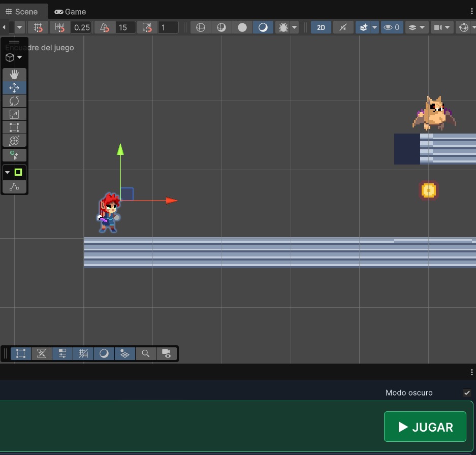Toggle the 2D view mode button
This screenshot has height=455, width=476.
[321, 27]
